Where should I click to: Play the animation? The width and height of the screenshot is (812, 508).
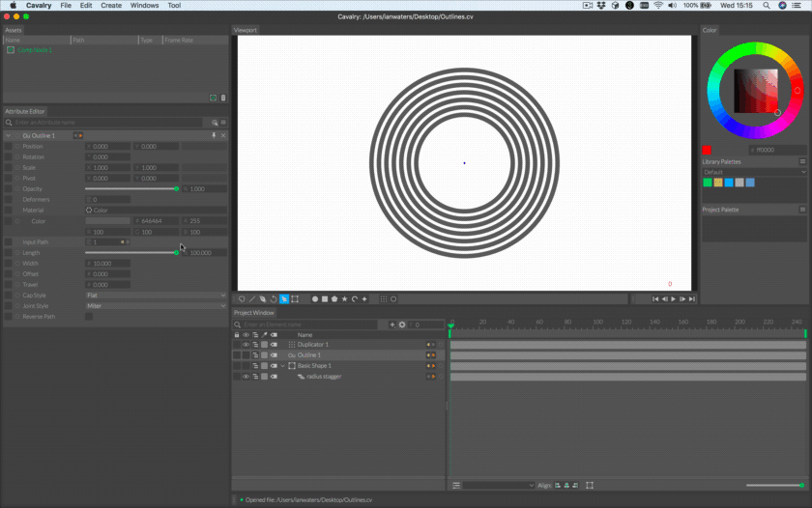[673, 299]
